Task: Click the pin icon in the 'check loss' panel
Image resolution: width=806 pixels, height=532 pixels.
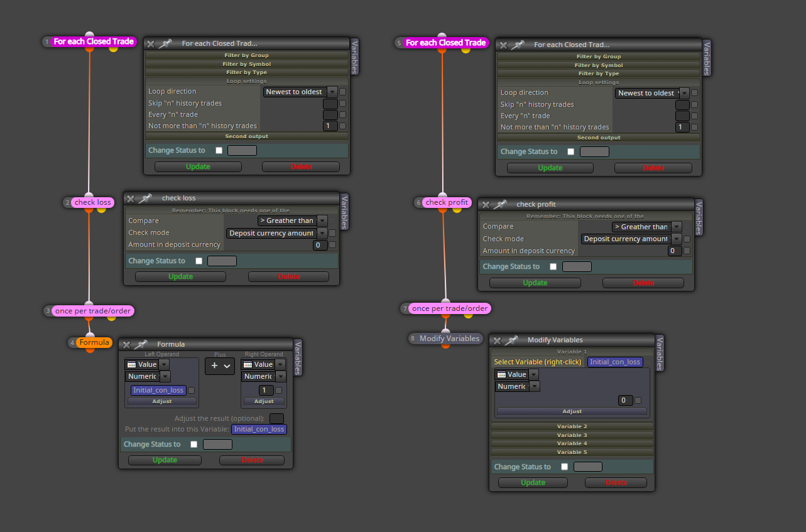Action: pos(145,198)
